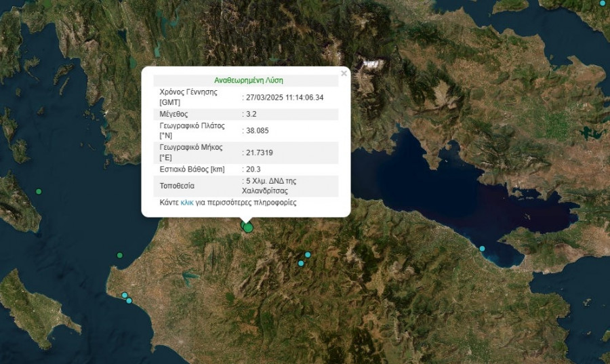This screenshot has width=610, height=364.
Task: Open the 'κλικ' link for more information
Action: 187,203
